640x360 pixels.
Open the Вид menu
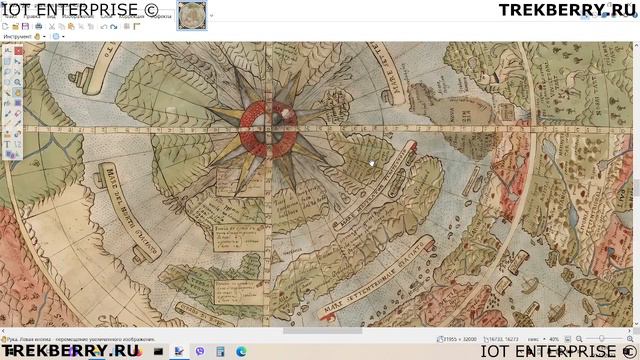point(51,16)
